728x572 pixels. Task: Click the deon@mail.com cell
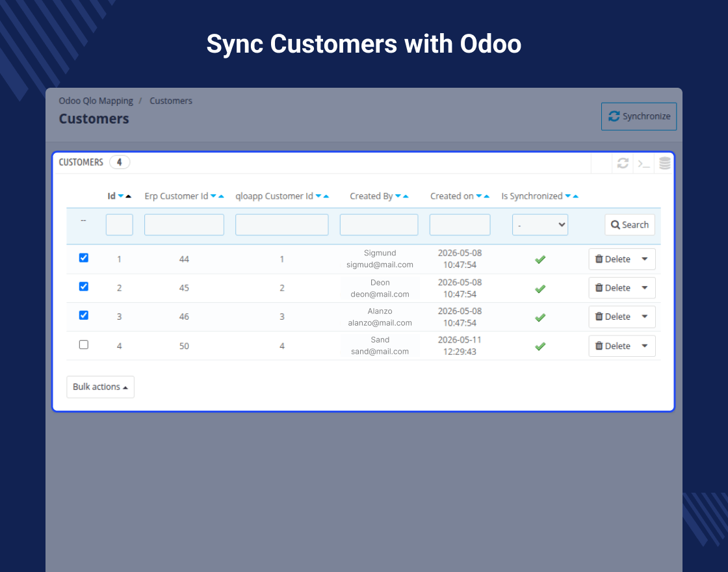[x=380, y=294]
